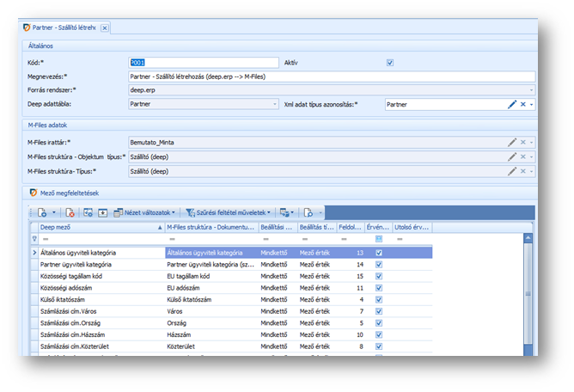Select the Partner - Szállító létrehozás tab
Screen dimensions: 574x392
pos(64,28)
